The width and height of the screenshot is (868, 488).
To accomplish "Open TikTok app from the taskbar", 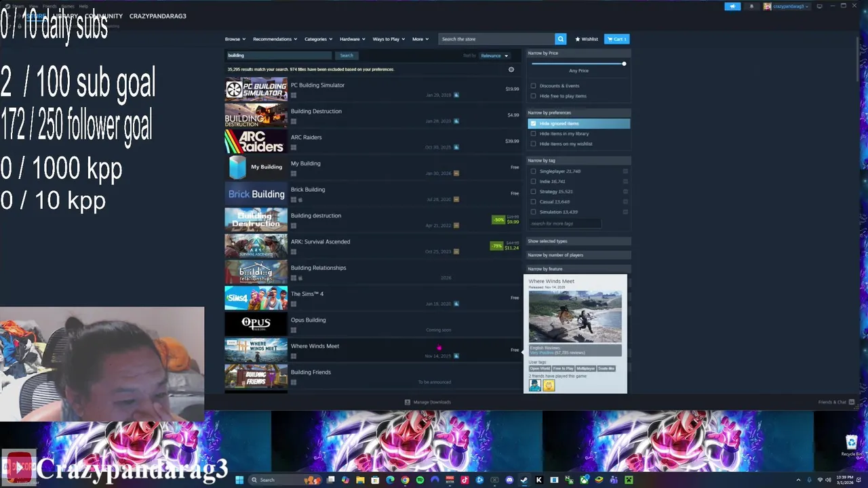I will [x=465, y=480].
